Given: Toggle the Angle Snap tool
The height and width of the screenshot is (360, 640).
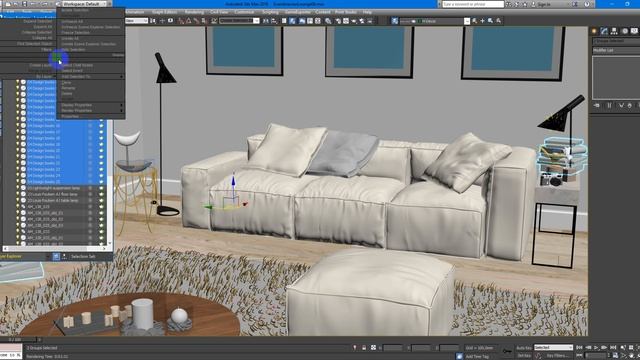Looking at the screenshot, I should pos(189,21).
